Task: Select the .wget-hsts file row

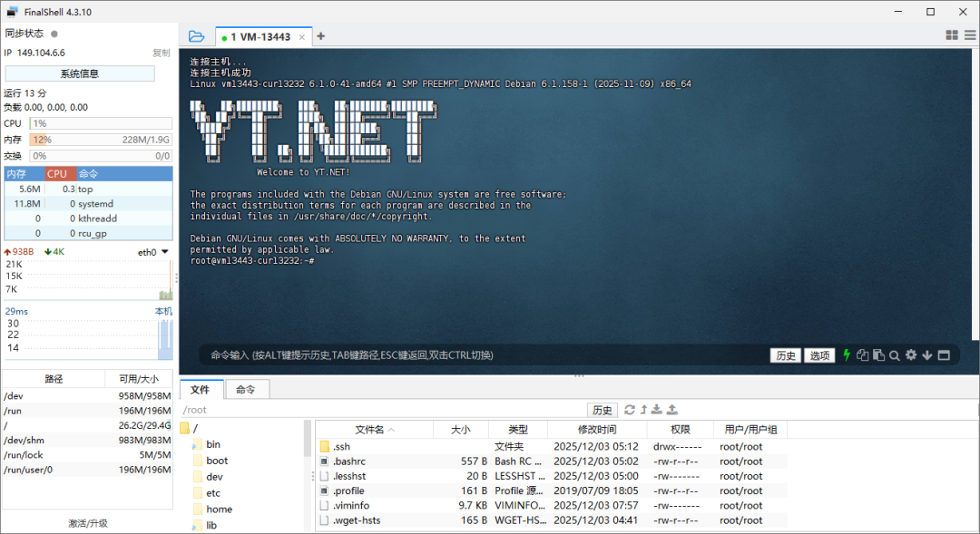Action: [x=552, y=520]
